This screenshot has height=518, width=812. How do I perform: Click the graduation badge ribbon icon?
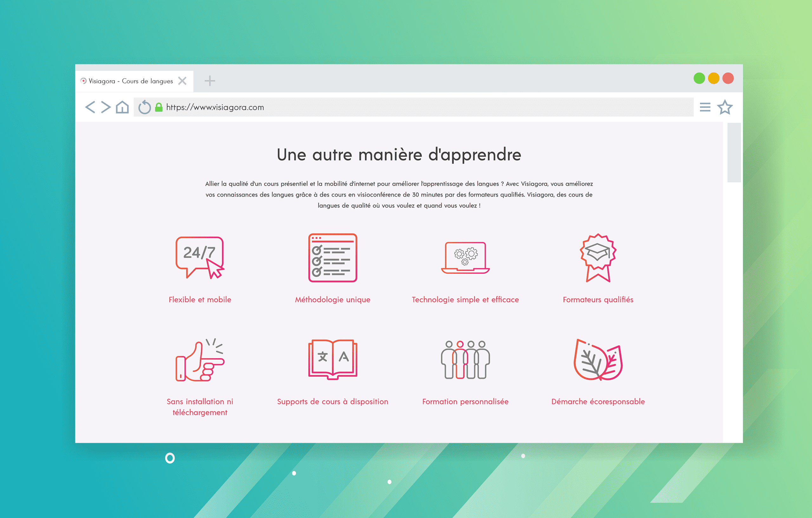pyautogui.click(x=598, y=258)
